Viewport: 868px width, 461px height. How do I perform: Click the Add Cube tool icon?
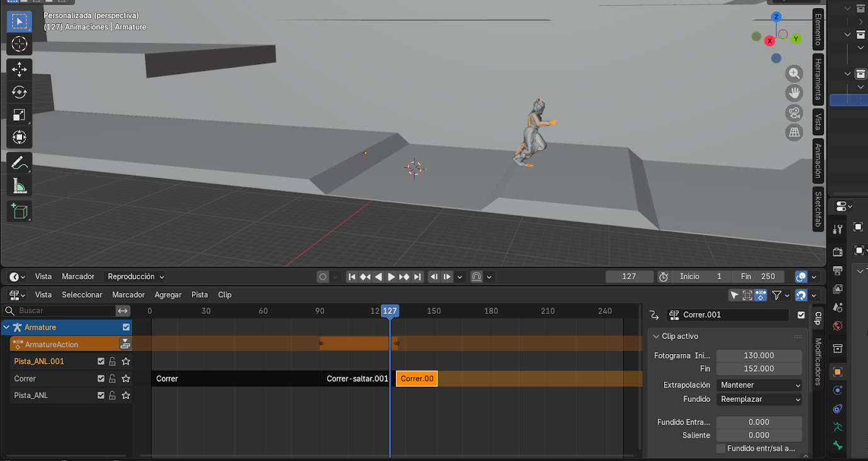pos(19,211)
